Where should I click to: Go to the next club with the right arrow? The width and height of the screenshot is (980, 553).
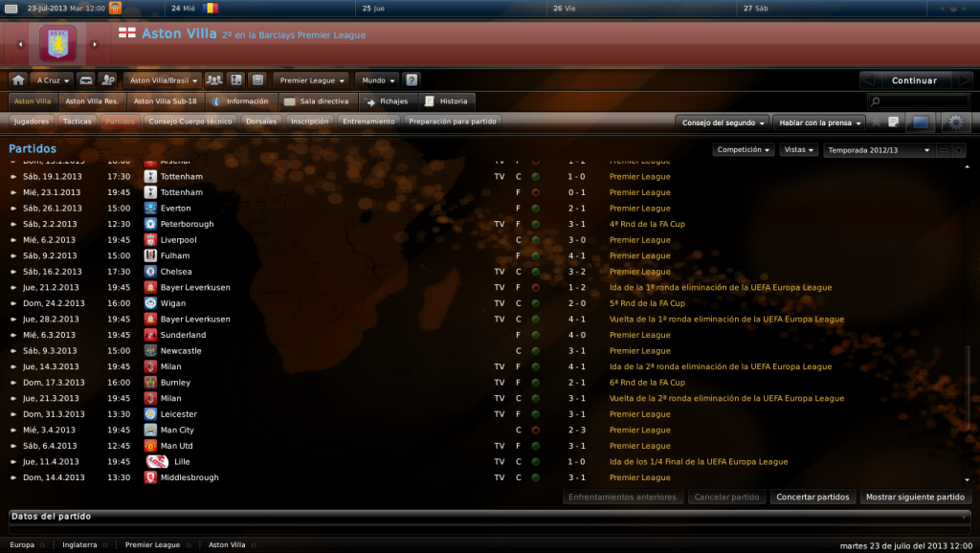tap(95, 44)
